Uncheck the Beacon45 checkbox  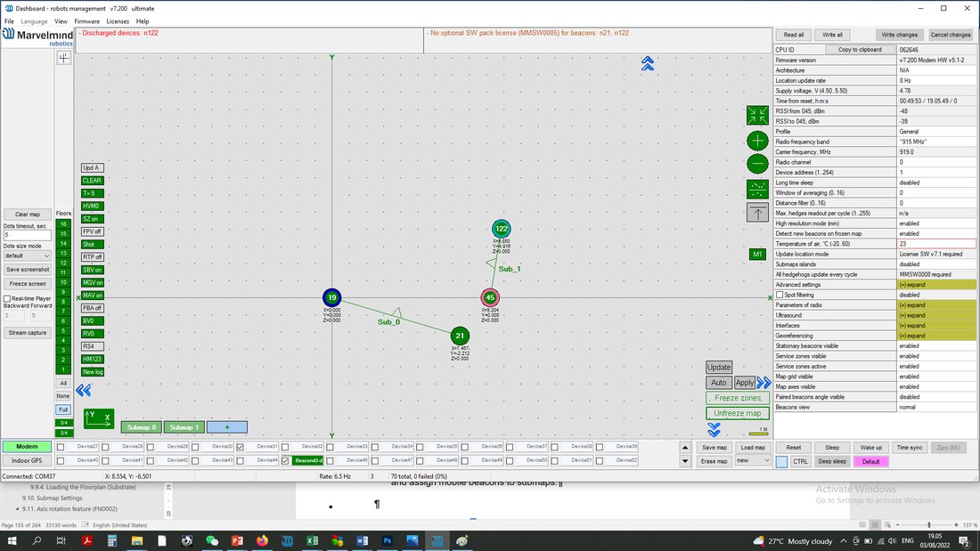(285, 460)
